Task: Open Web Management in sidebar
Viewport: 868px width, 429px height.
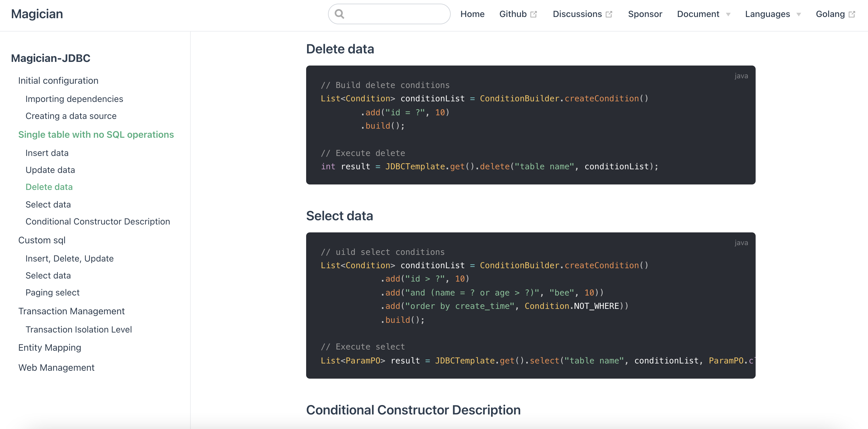Action: click(x=56, y=367)
